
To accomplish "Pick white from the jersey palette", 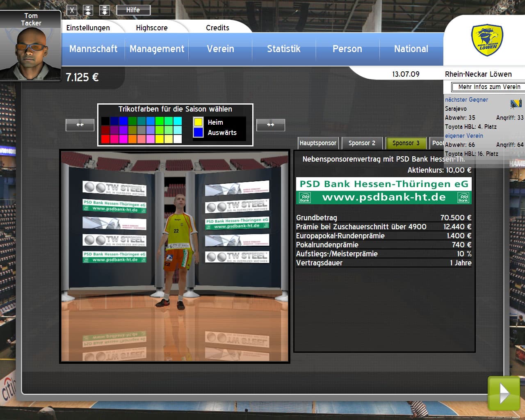I will 178,139.
